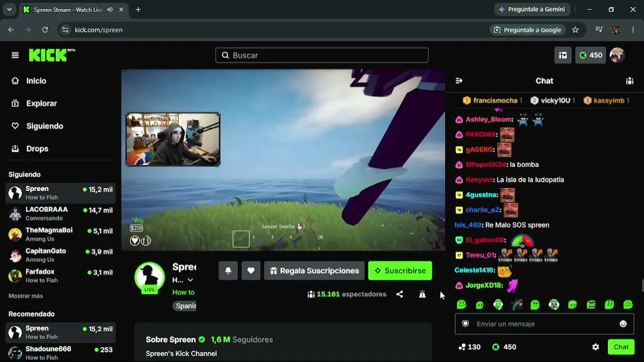Open a new browser tab
Screen dimensions: 644x362
click(138, 10)
